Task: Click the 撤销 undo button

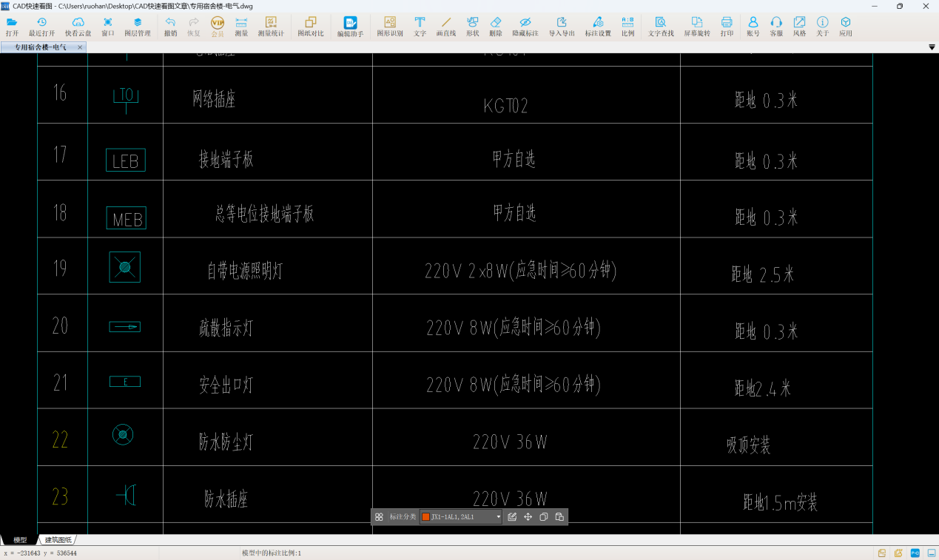Action: point(170,27)
